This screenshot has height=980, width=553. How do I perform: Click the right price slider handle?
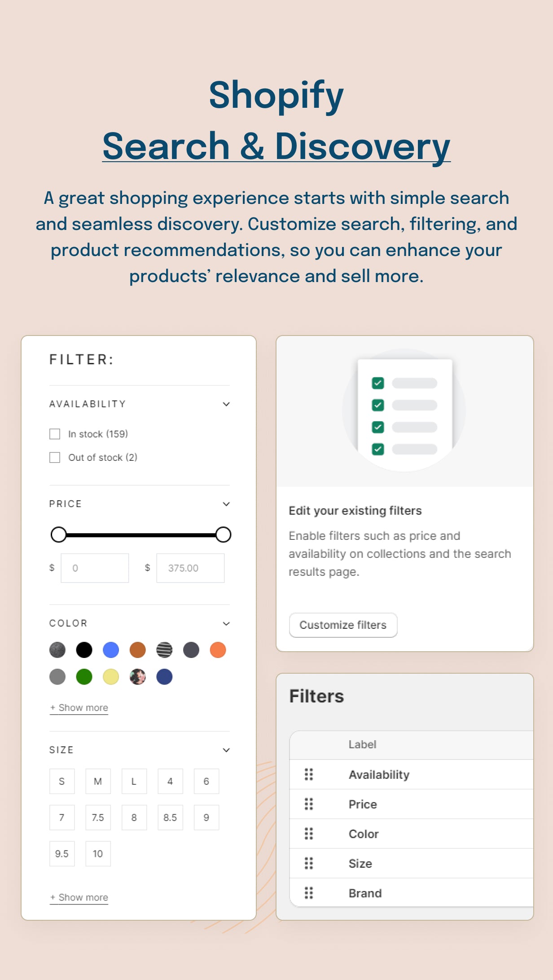tap(223, 534)
